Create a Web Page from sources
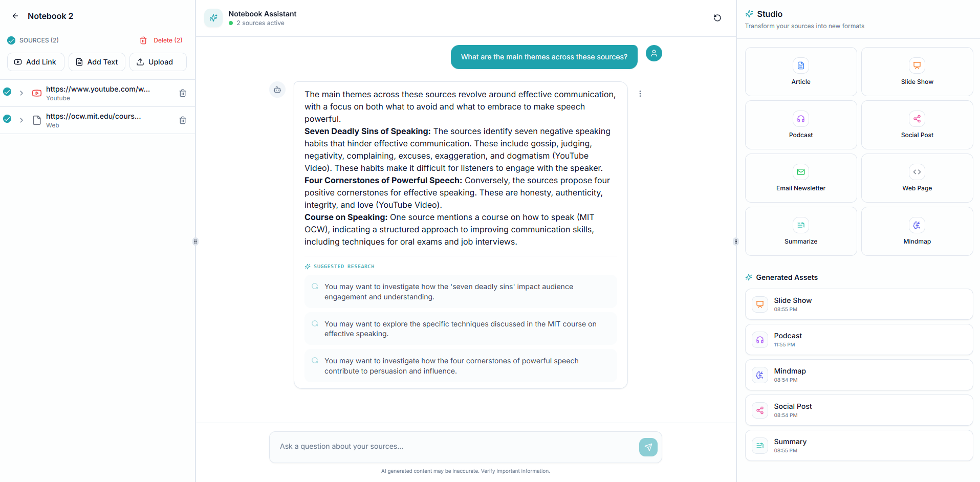 tap(916, 178)
